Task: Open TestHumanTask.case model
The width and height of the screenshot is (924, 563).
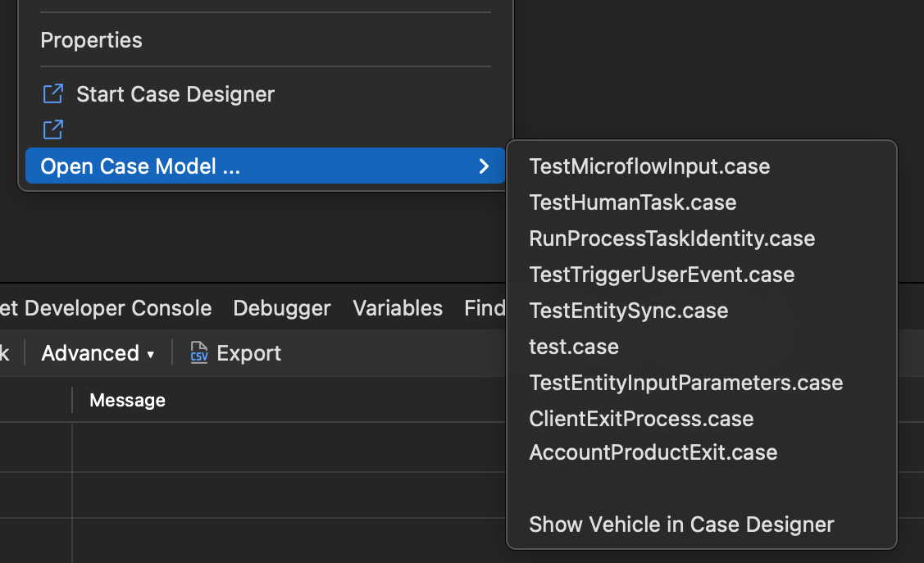Action: point(632,202)
